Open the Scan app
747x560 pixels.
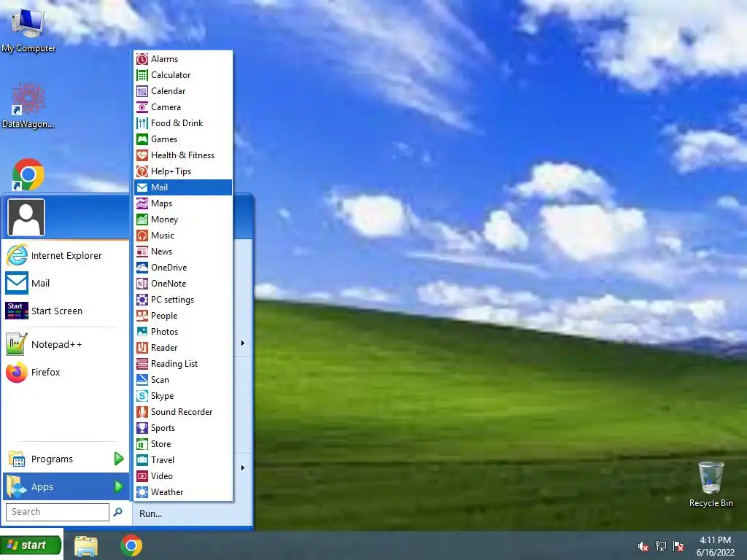point(183,379)
